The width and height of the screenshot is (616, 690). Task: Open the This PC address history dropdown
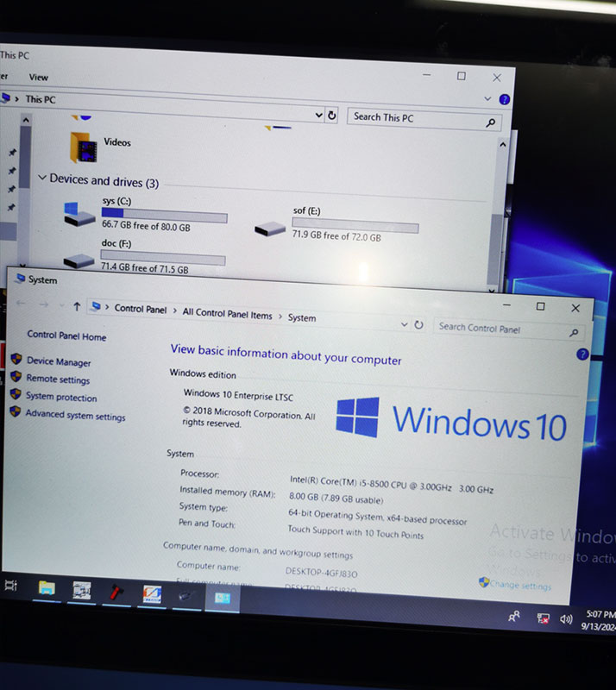(316, 115)
